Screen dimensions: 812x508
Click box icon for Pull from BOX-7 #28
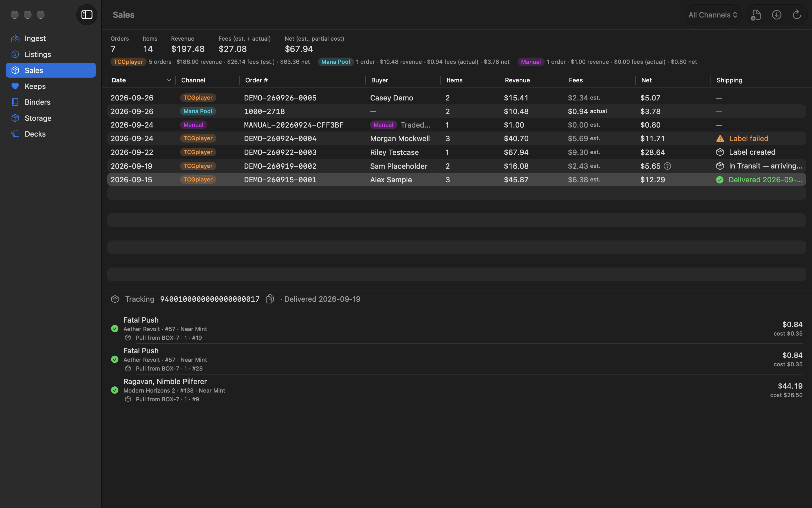(x=128, y=369)
